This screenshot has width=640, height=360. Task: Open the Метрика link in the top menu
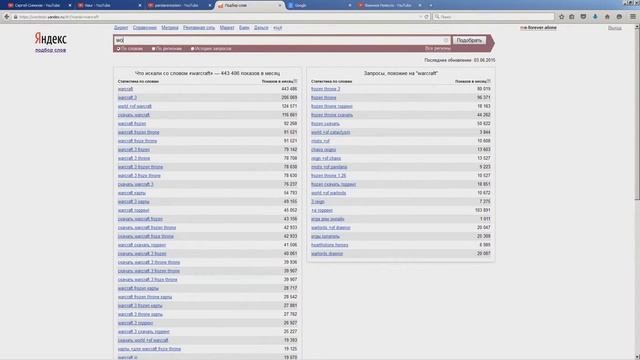pyautogui.click(x=170, y=28)
